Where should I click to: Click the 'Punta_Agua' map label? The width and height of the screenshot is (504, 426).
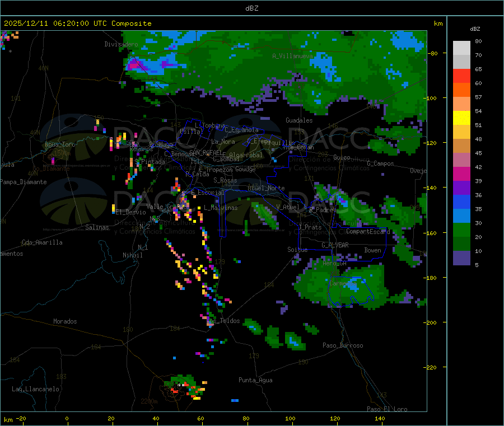click(255, 380)
